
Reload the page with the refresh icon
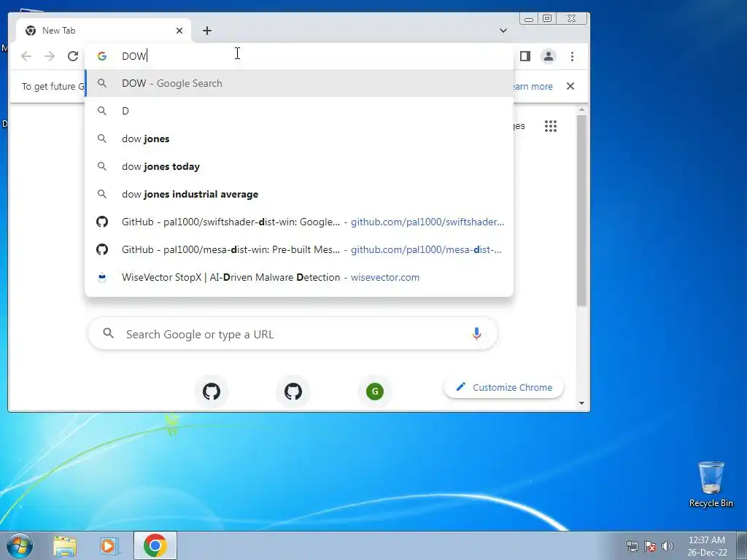pos(73,56)
